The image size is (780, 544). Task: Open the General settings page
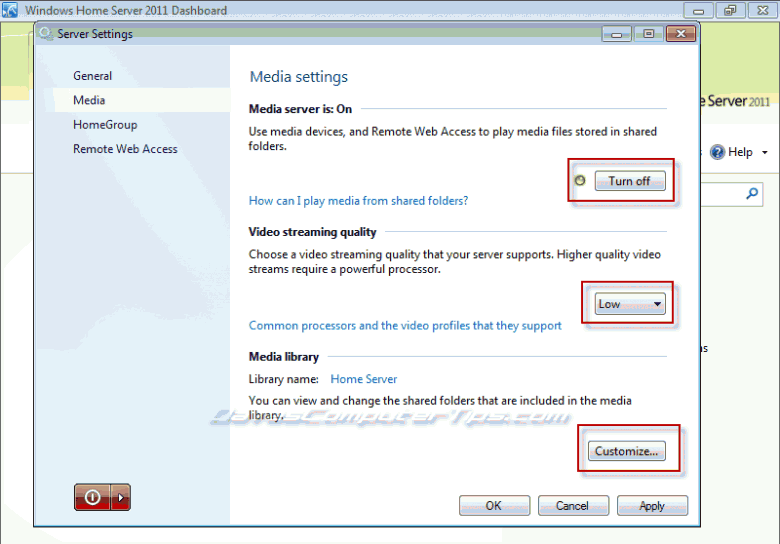click(93, 76)
